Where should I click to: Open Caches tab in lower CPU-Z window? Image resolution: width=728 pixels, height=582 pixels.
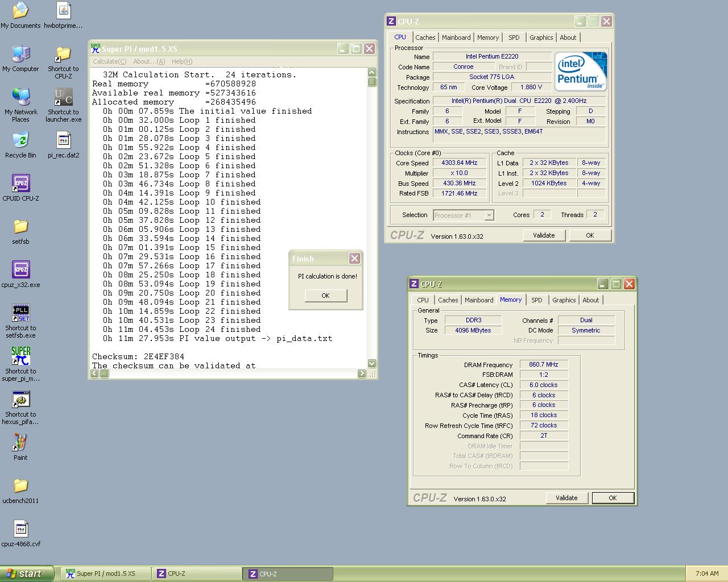pyautogui.click(x=448, y=300)
